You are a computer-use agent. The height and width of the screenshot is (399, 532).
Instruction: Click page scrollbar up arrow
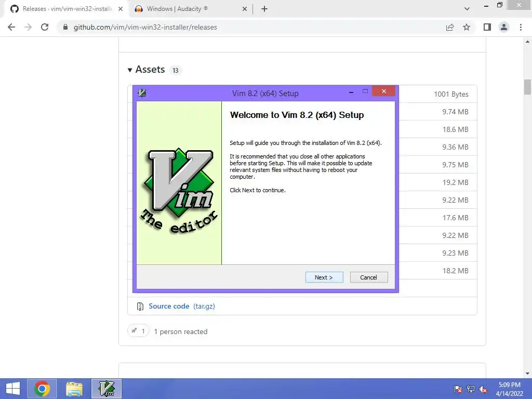(527, 42)
